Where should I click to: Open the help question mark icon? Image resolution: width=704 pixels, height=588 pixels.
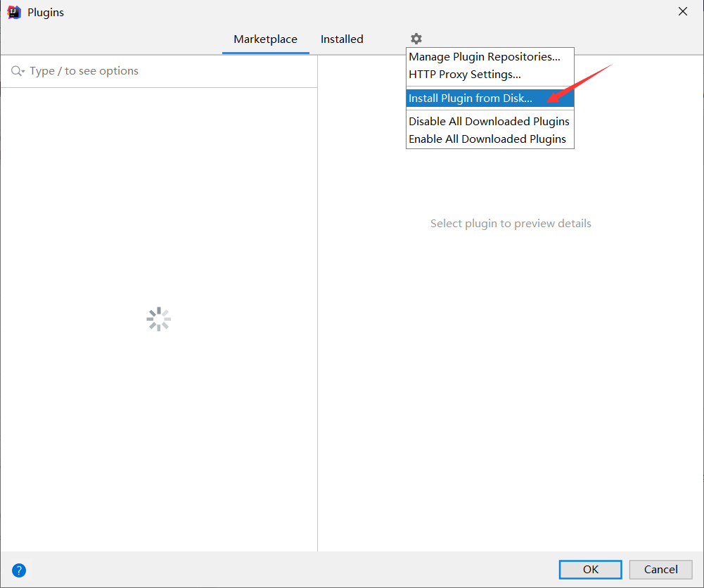coord(19,570)
